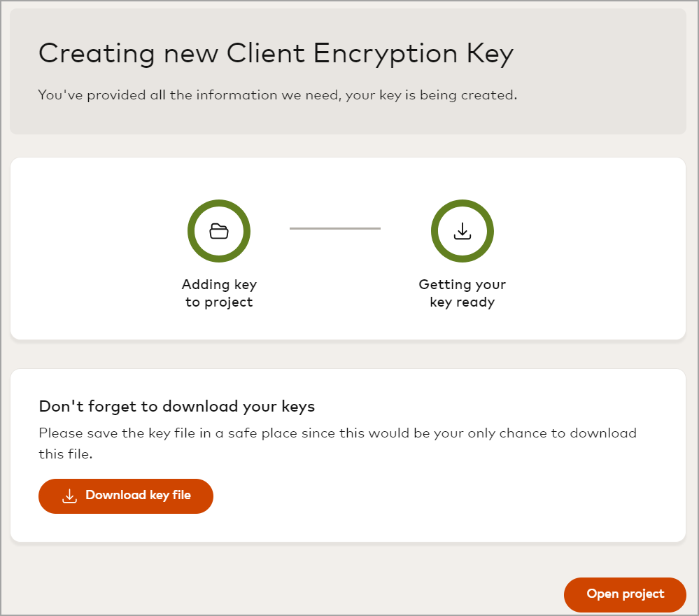Click the gray progress line between steps
The height and width of the screenshot is (616, 699).
(335, 228)
